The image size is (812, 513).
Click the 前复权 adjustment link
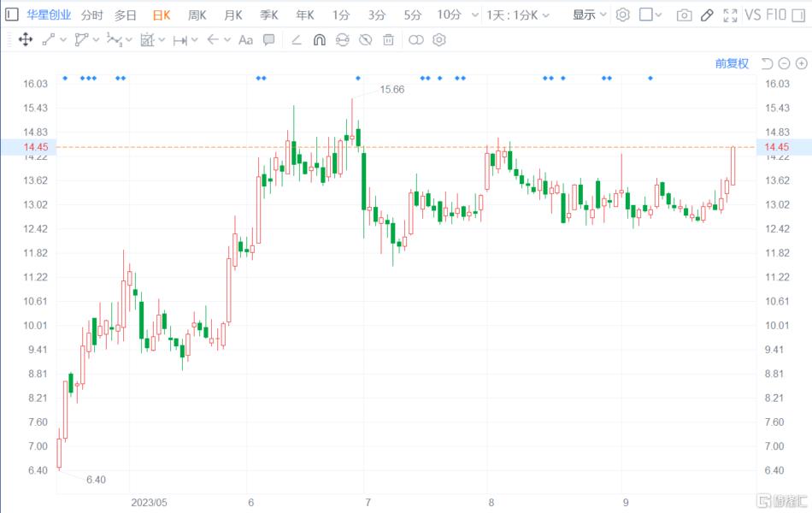coord(732,64)
